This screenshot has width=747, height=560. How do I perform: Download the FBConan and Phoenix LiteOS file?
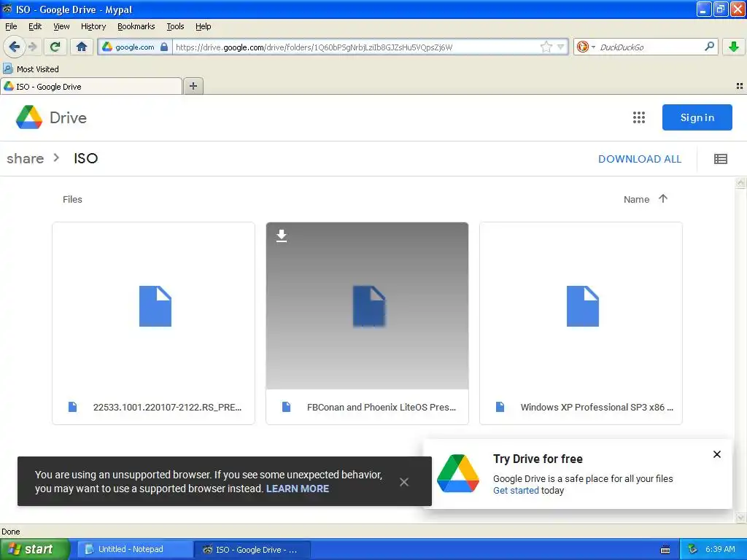pos(282,236)
